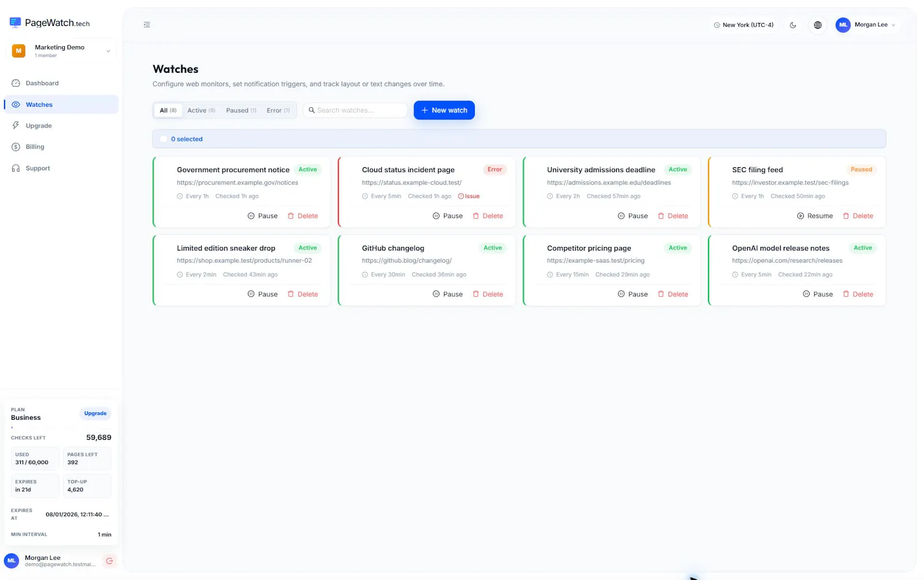Delete the GitHub changelog watch
The width and height of the screenshot is (924, 580).
pos(488,294)
